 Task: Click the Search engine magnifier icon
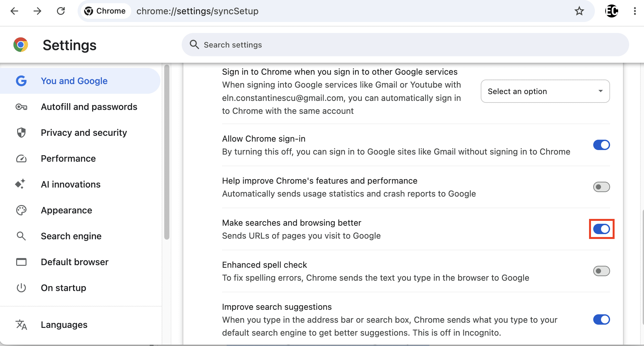pyautogui.click(x=21, y=236)
